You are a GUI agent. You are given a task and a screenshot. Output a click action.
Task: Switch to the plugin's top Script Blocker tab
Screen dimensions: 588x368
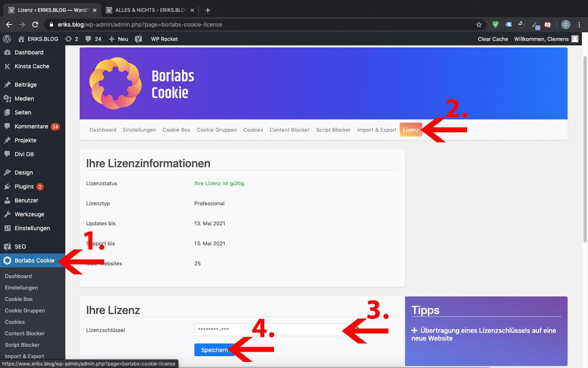(x=333, y=130)
